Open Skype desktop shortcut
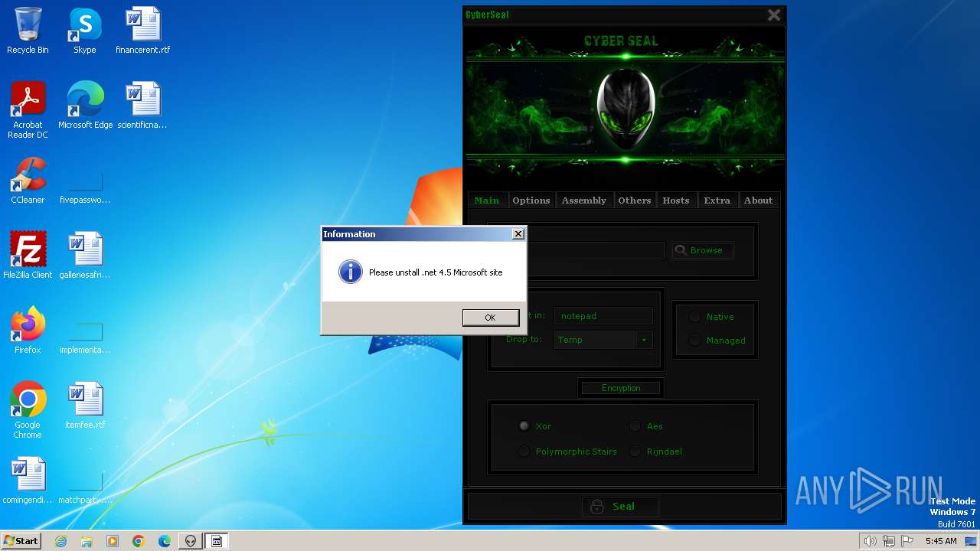The width and height of the screenshot is (980, 551). 85,31
